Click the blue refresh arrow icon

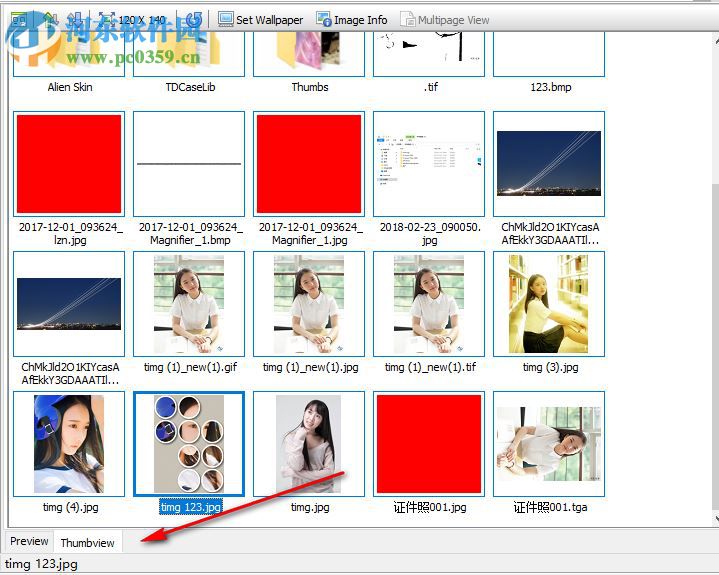click(x=194, y=20)
